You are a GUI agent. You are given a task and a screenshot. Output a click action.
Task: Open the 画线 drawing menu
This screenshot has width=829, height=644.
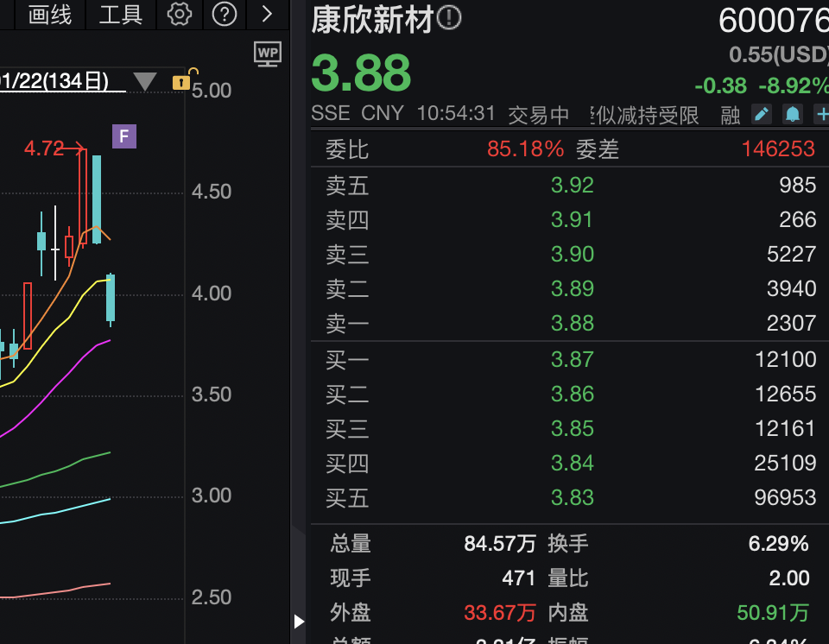(x=50, y=15)
